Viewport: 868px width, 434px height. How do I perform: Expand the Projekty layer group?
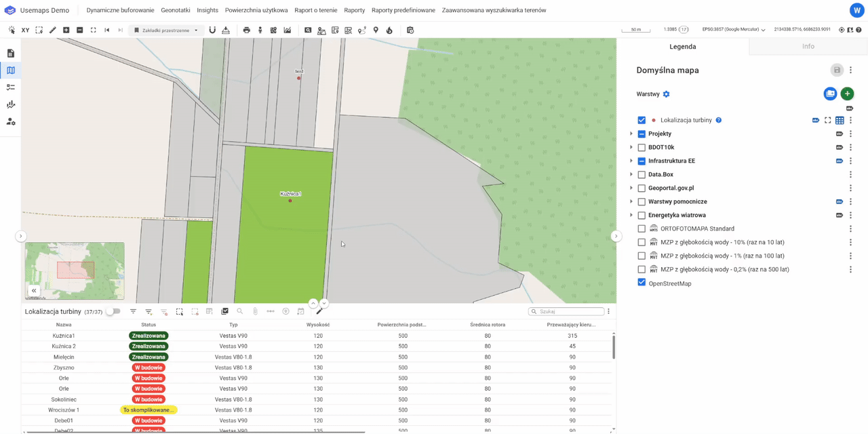click(631, 134)
